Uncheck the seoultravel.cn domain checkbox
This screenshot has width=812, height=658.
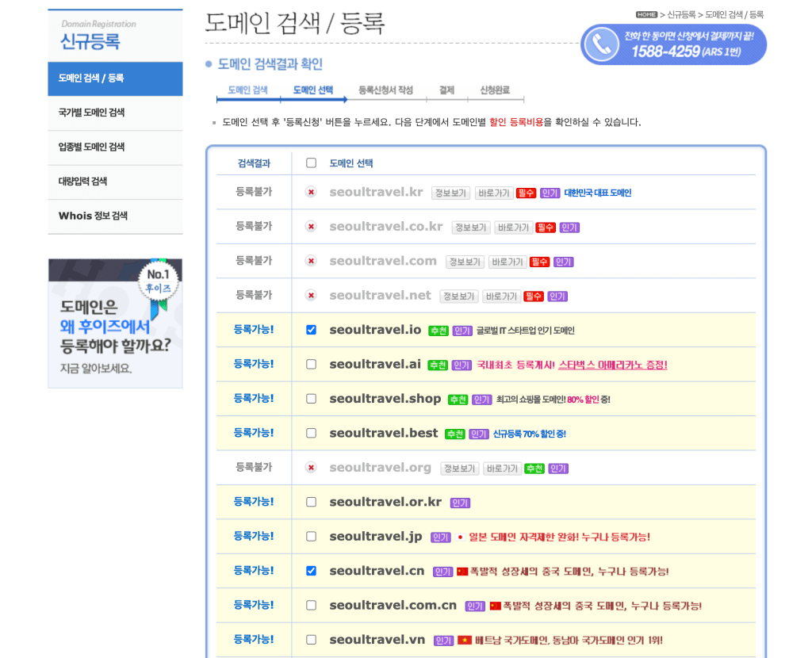[311, 571]
